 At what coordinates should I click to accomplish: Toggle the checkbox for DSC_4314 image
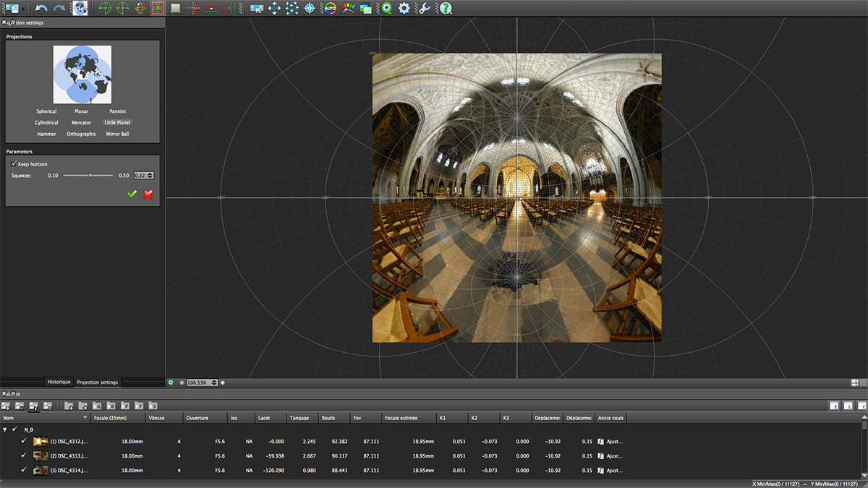point(24,469)
